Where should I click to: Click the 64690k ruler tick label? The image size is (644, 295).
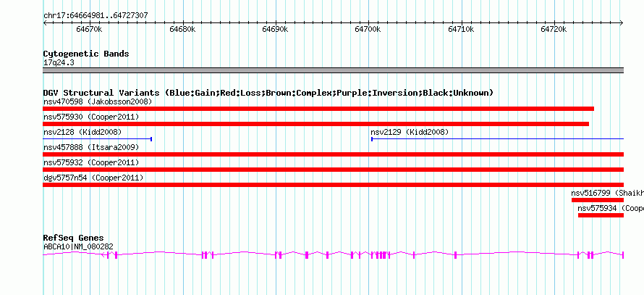(275, 30)
